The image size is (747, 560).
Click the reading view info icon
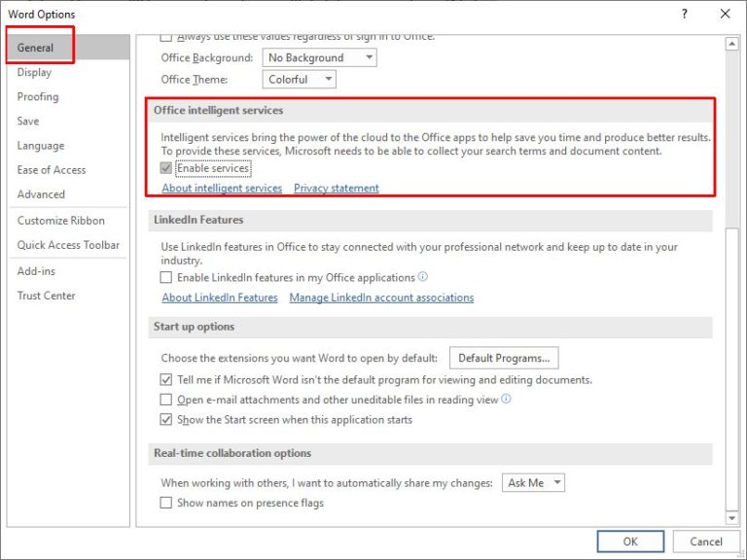(506, 399)
